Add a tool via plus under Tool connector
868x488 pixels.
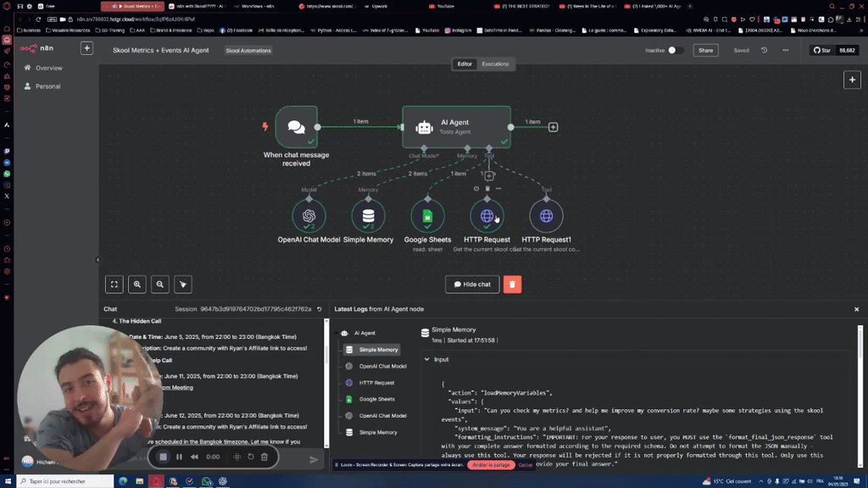(489, 176)
